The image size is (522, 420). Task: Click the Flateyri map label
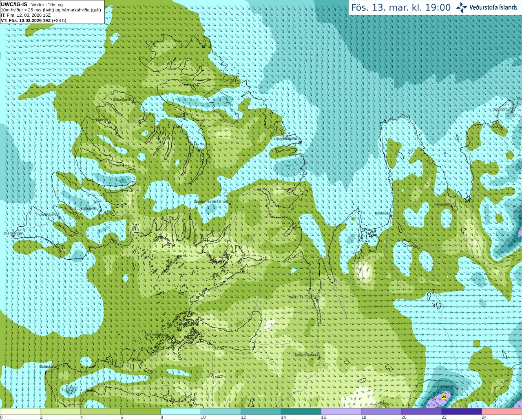point(102,120)
